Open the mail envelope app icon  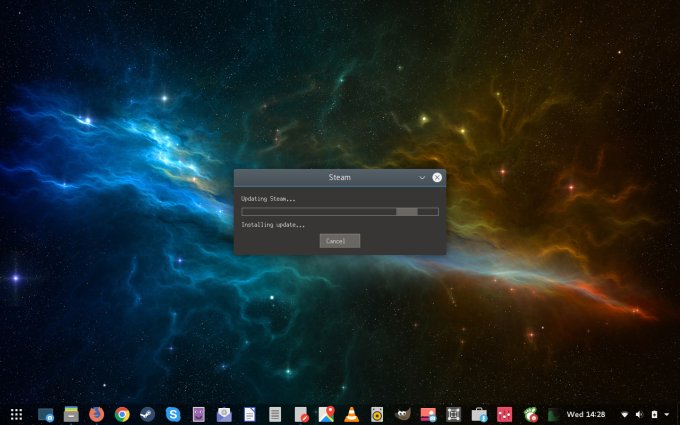(x=224, y=415)
